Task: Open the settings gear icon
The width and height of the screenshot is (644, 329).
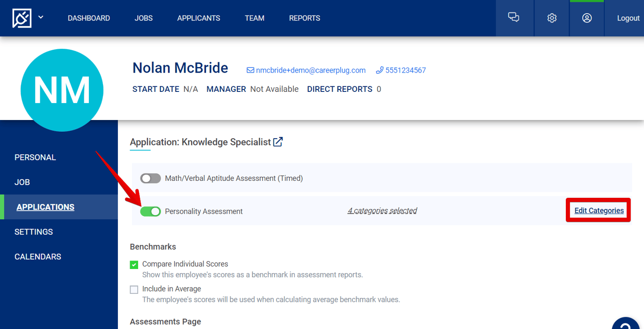Action: coord(551,17)
